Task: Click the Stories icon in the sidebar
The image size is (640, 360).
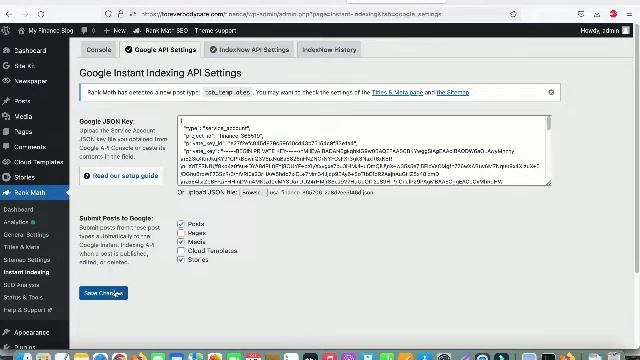Action: tap(6, 177)
